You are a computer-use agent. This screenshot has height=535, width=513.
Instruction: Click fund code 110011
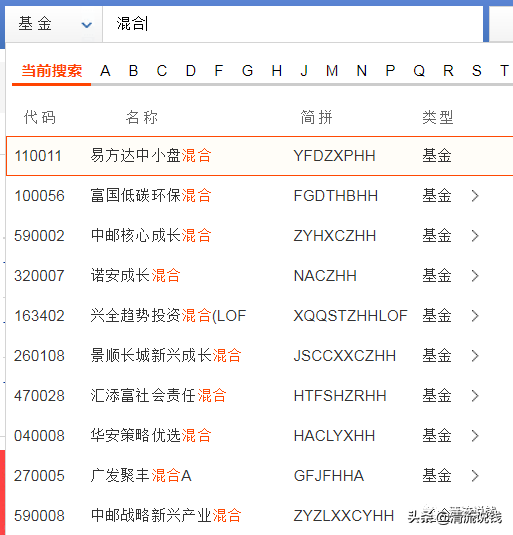[x=38, y=156]
